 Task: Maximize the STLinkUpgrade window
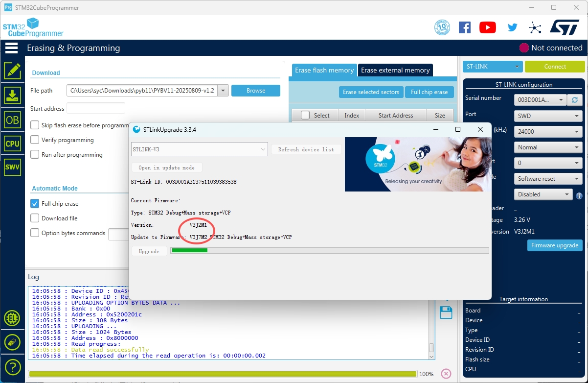tap(458, 129)
